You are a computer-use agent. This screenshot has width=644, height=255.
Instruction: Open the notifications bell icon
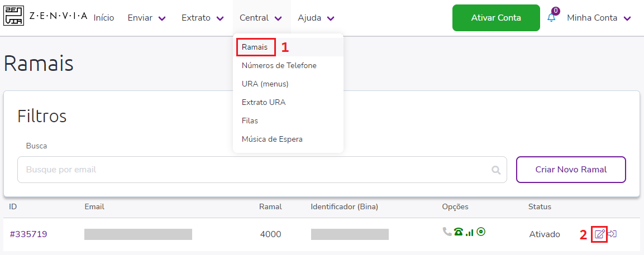pos(551,18)
